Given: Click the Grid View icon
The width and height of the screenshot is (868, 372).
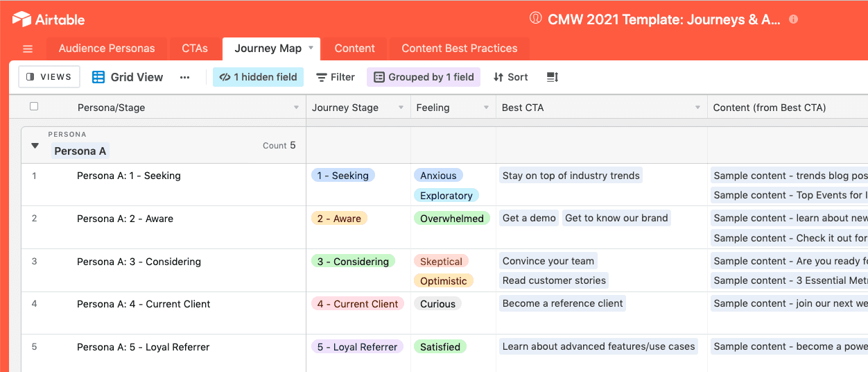Looking at the screenshot, I should 98,77.
